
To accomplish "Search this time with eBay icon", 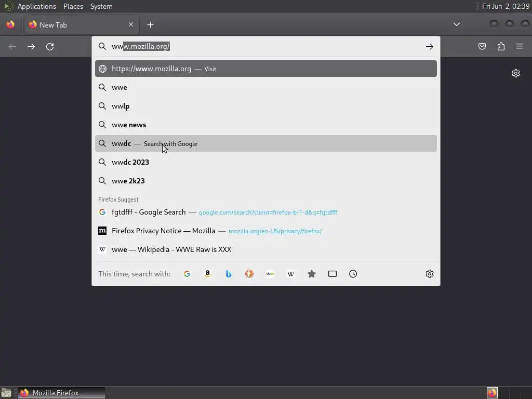I will coord(270,274).
